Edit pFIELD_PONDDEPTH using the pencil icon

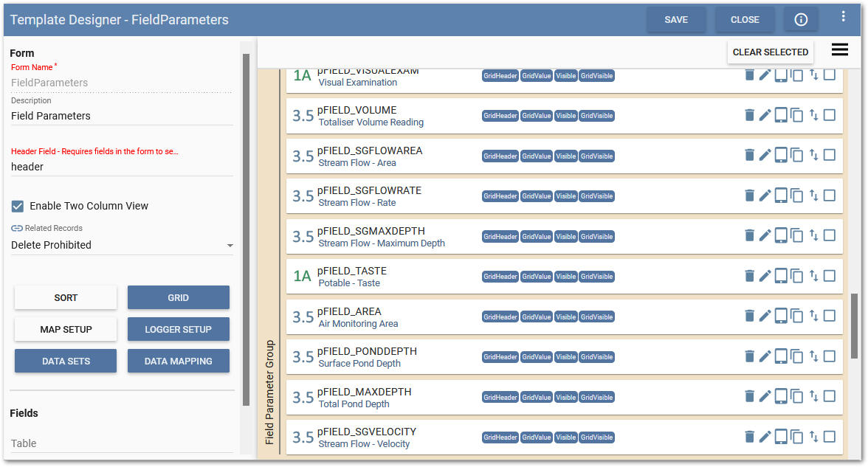(x=765, y=356)
